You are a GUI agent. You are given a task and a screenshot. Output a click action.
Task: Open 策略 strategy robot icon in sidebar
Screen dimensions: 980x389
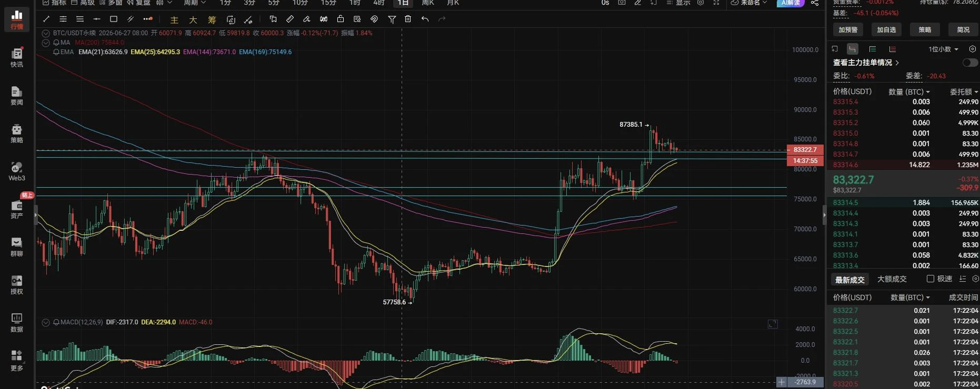pos(17,134)
